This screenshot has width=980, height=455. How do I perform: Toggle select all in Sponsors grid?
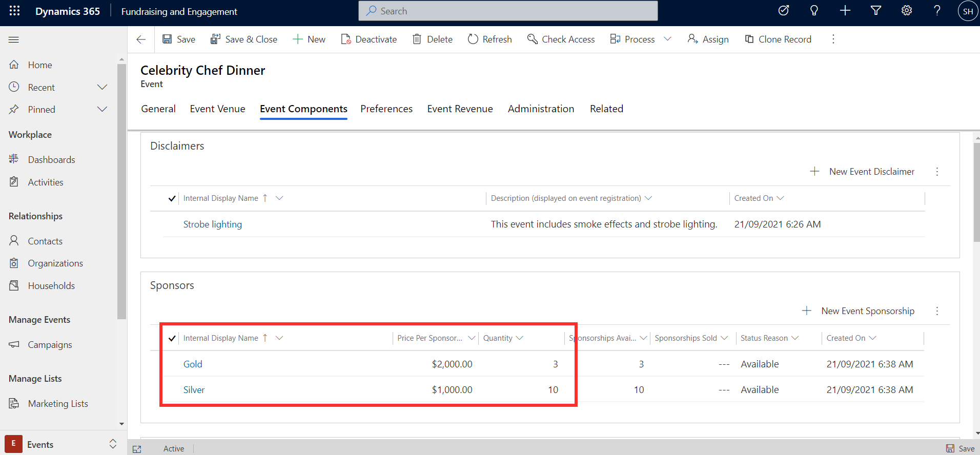172,338
